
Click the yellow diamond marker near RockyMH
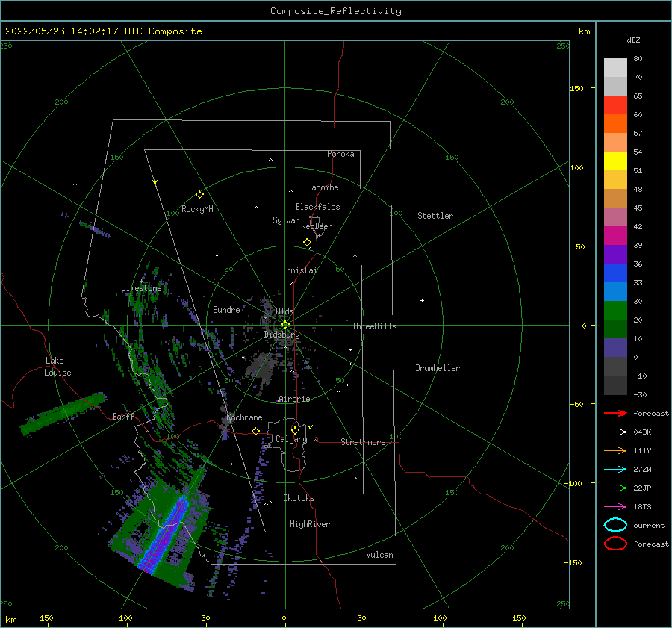coord(199,195)
